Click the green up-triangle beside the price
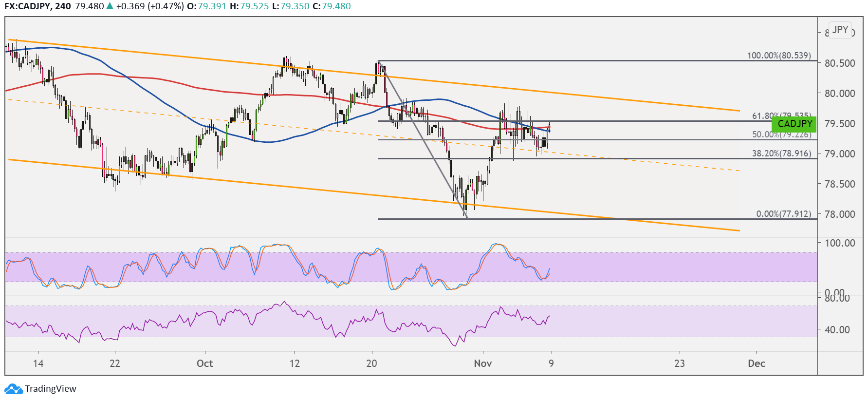 [110, 6]
